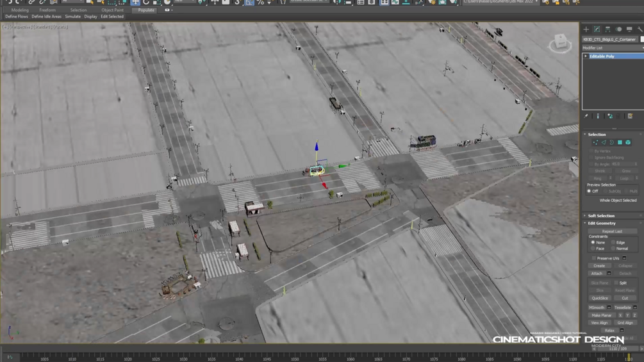
Task: Open Configure Modifier Sets icon
Action: click(630, 116)
